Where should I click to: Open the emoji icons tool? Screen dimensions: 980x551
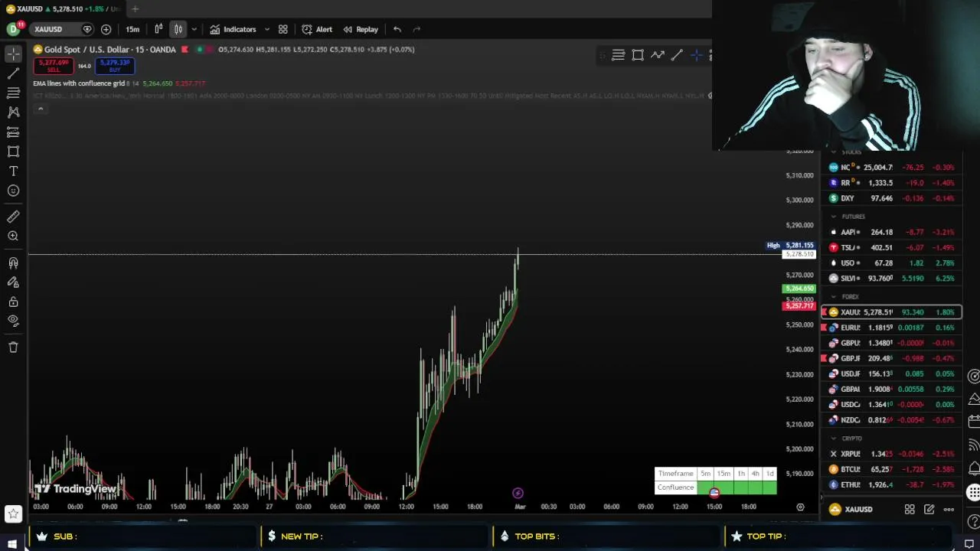(x=13, y=191)
